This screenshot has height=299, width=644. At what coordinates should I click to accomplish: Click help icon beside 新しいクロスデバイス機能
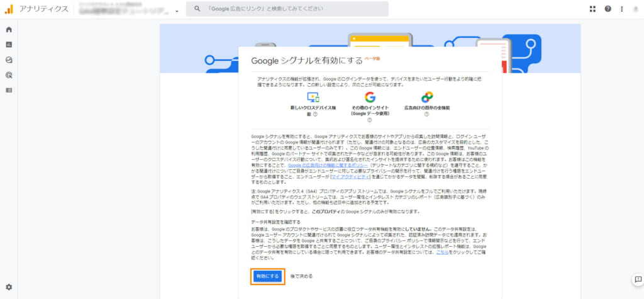(315, 115)
